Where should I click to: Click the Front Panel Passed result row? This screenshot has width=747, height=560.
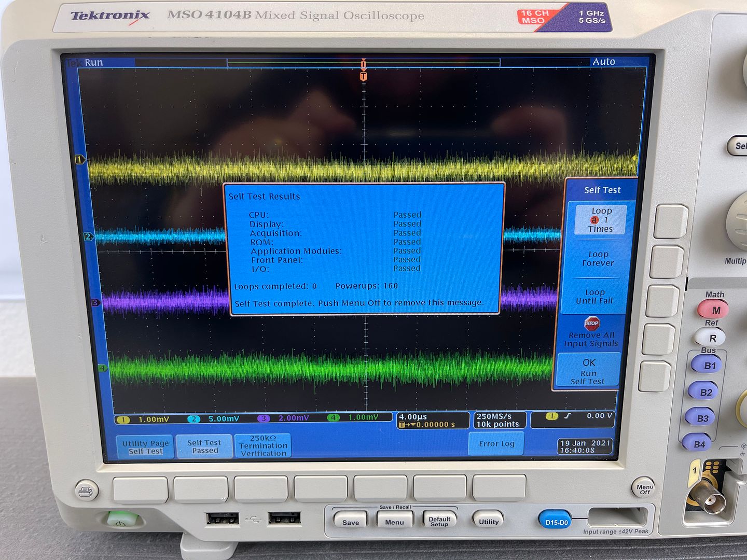336,260
